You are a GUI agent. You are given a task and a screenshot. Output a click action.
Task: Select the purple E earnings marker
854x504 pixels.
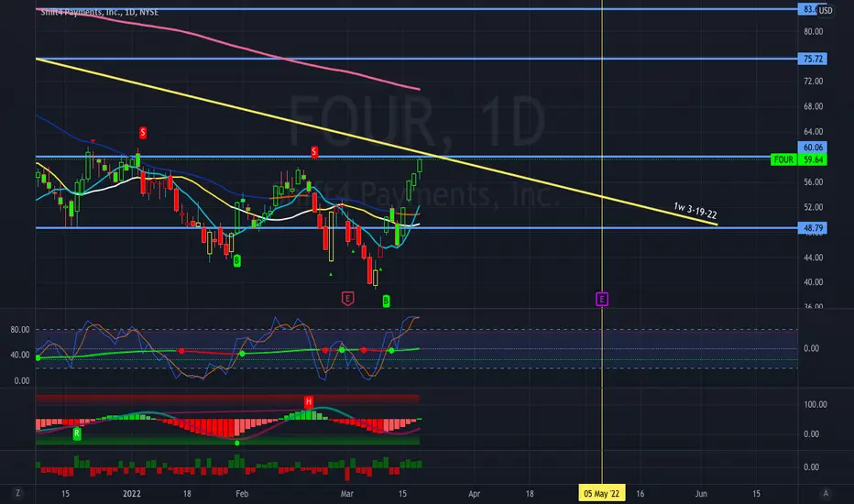click(602, 299)
